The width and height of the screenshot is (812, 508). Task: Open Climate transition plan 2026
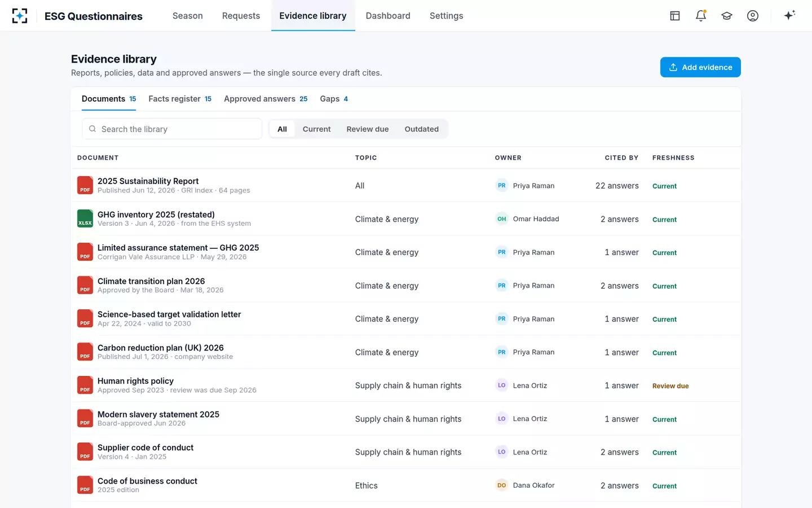tap(151, 281)
